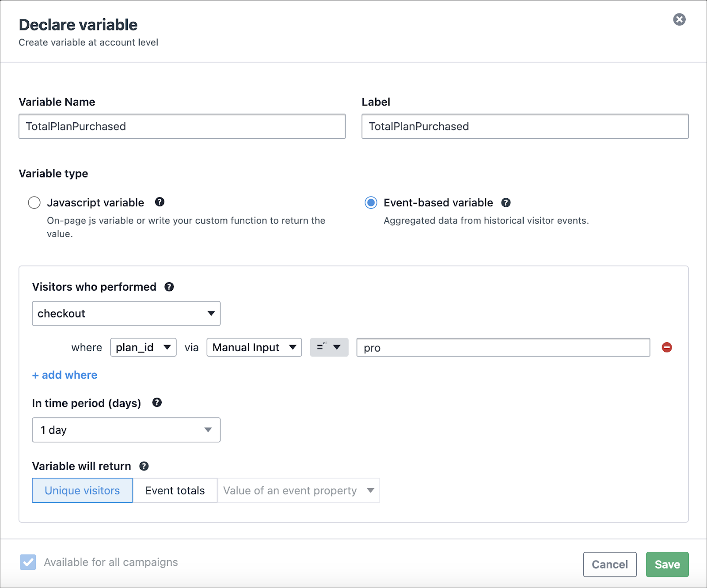Open help for Visitors who performed
Image resolution: width=707 pixels, height=588 pixels.
pos(169,287)
